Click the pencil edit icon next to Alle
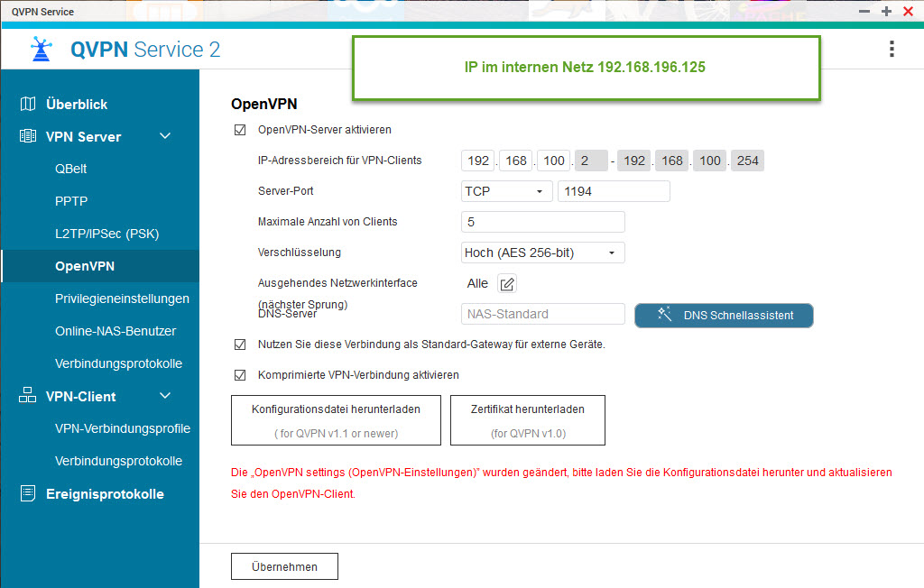Image resolution: width=924 pixels, height=588 pixels. (x=506, y=283)
